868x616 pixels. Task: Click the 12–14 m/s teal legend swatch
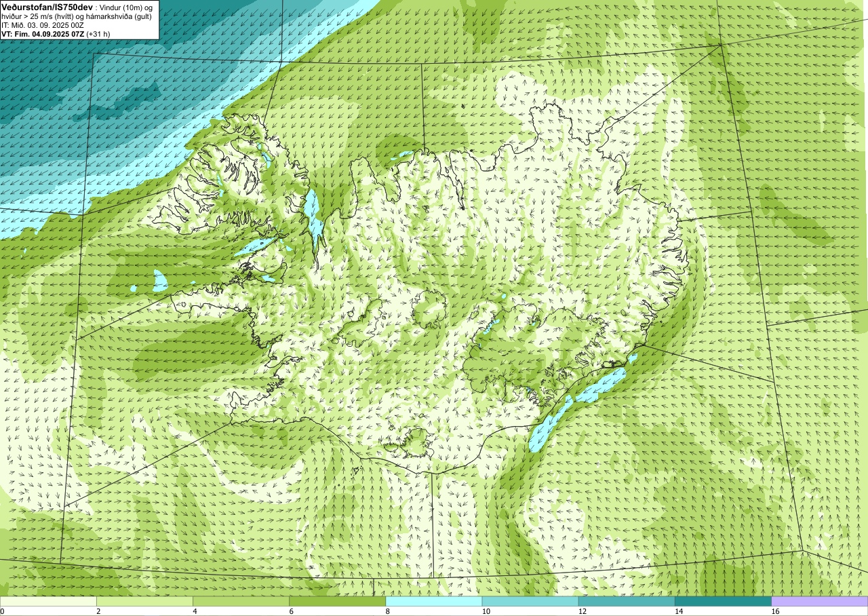[627, 601]
